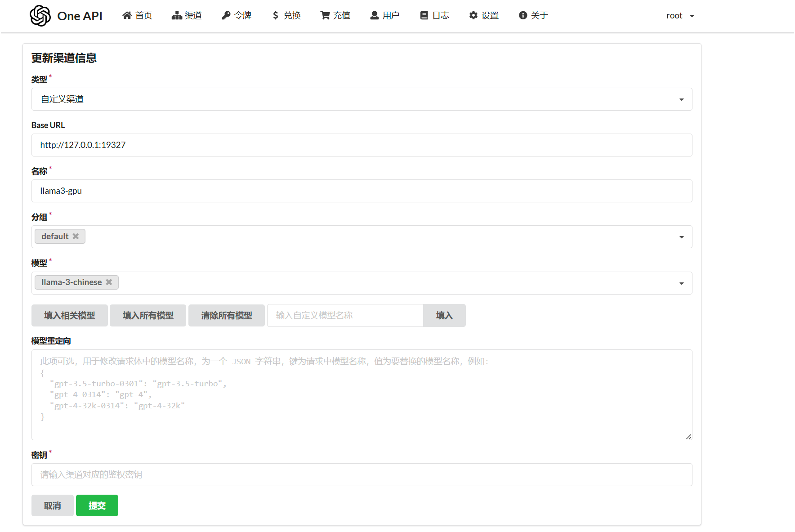
Task: Click the gear icon for 设置
Action: point(473,16)
